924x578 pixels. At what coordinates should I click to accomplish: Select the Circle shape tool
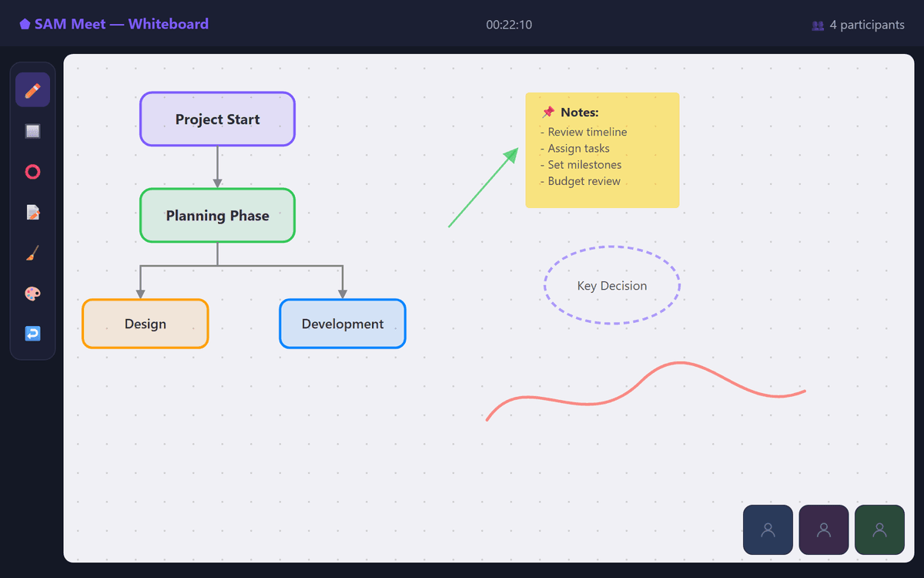pos(32,172)
